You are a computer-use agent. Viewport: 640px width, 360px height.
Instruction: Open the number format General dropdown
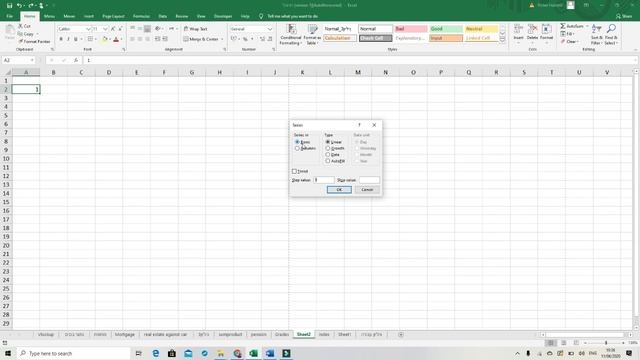pos(270,29)
